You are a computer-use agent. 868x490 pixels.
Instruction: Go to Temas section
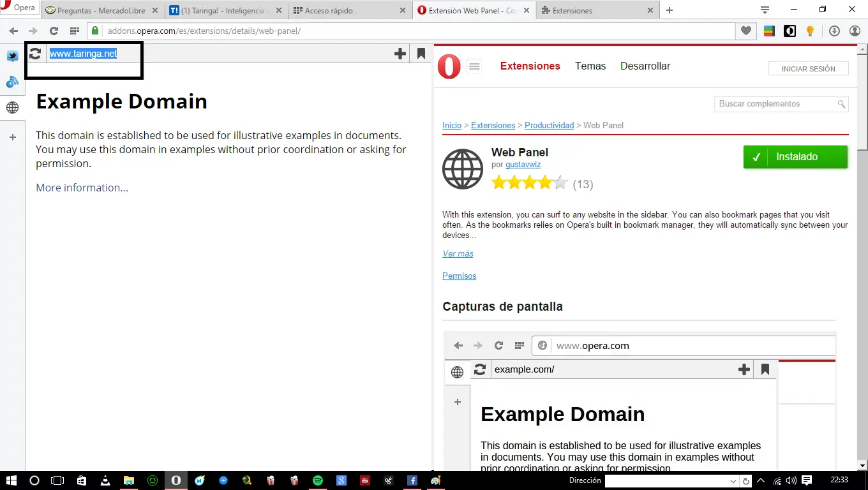click(590, 66)
